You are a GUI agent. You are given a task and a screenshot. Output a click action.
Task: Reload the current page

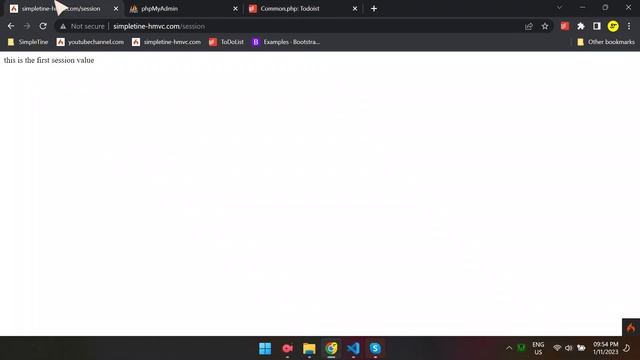tap(43, 26)
